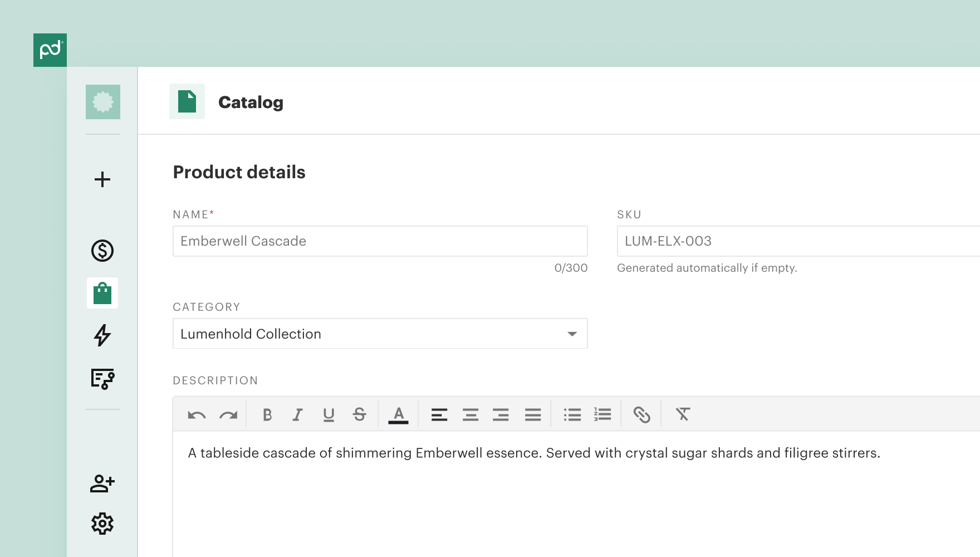
Task: Insert a hyperlink in description
Action: click(641, 414)
